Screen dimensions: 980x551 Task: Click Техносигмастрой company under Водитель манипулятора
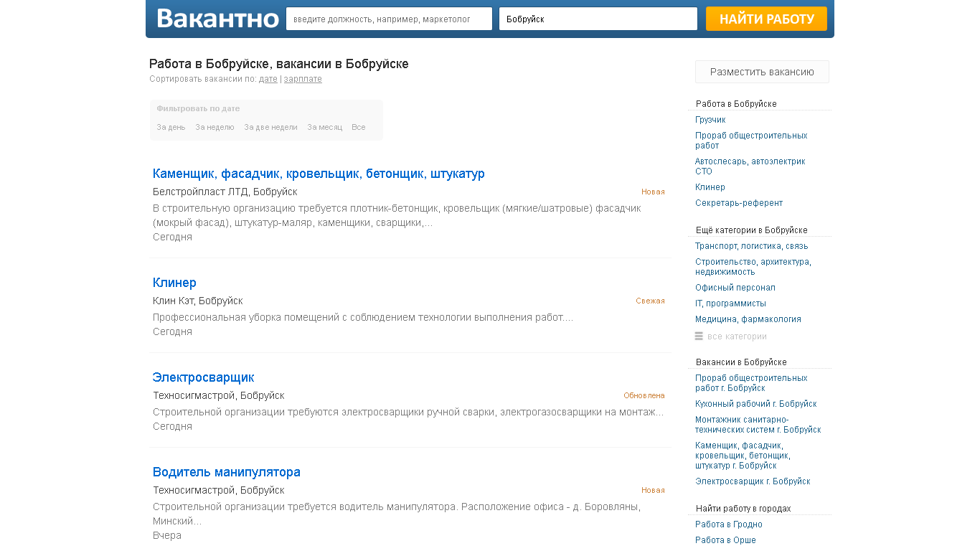click(218, 490)
